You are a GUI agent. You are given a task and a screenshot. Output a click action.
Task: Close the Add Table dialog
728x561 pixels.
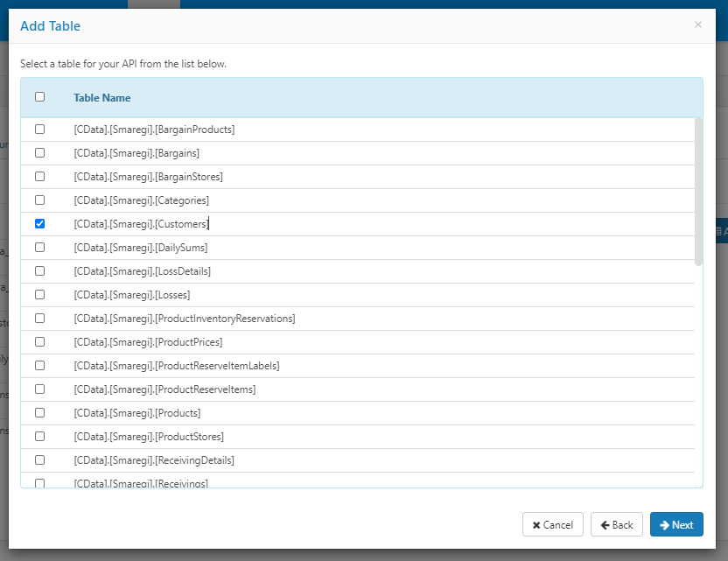[x=697, y=25]
